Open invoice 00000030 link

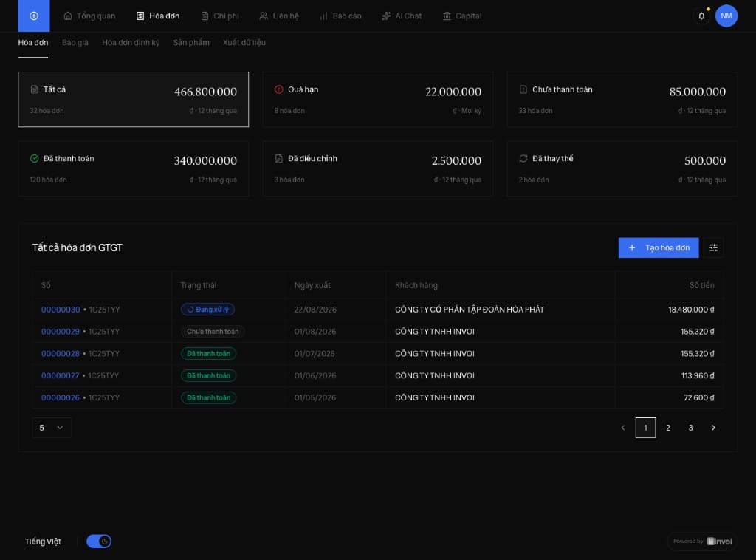tap(61, 310)
